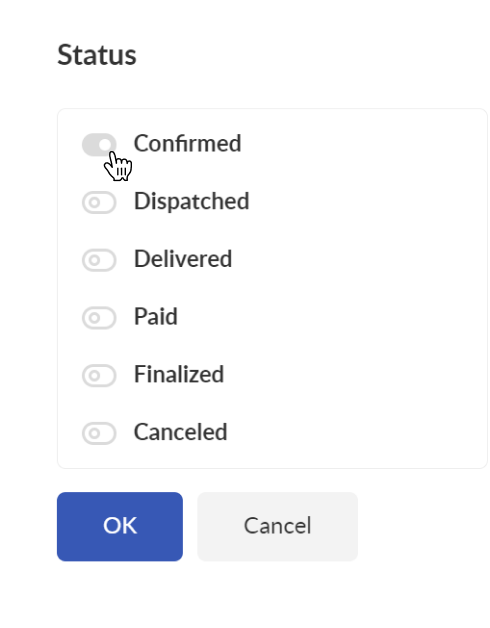The height and width of the screenshot is (628, 490).
Task: Enable the Finalized toggle switch
Action: 99,375
